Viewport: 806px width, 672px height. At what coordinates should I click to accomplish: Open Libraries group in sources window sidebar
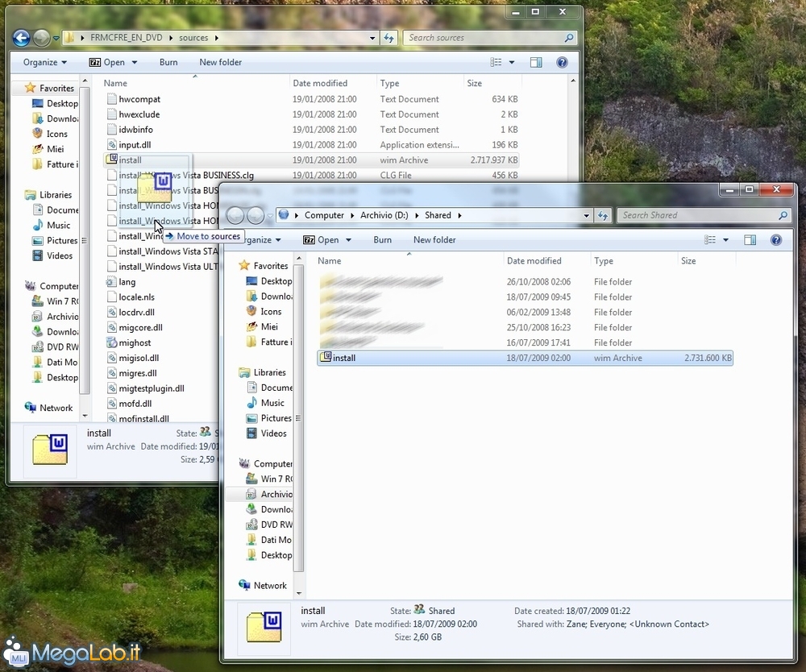point(49,195)
